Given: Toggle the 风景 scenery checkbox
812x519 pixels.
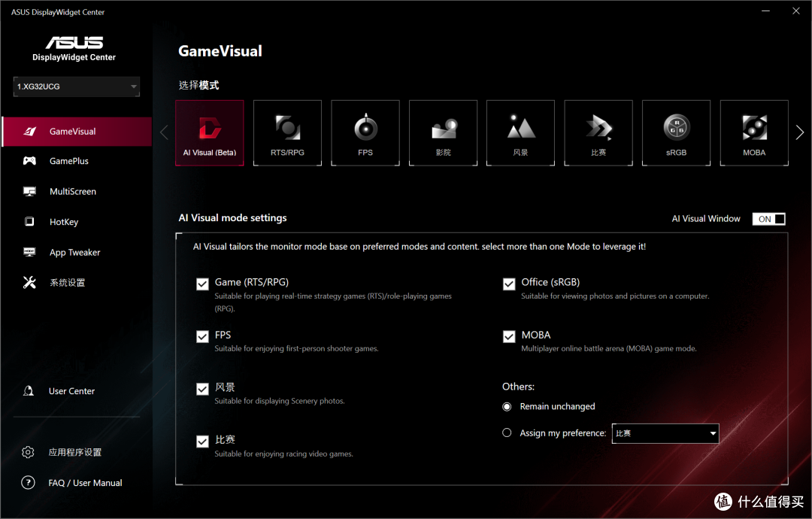Looking at the screenshot, I should 202,389.
